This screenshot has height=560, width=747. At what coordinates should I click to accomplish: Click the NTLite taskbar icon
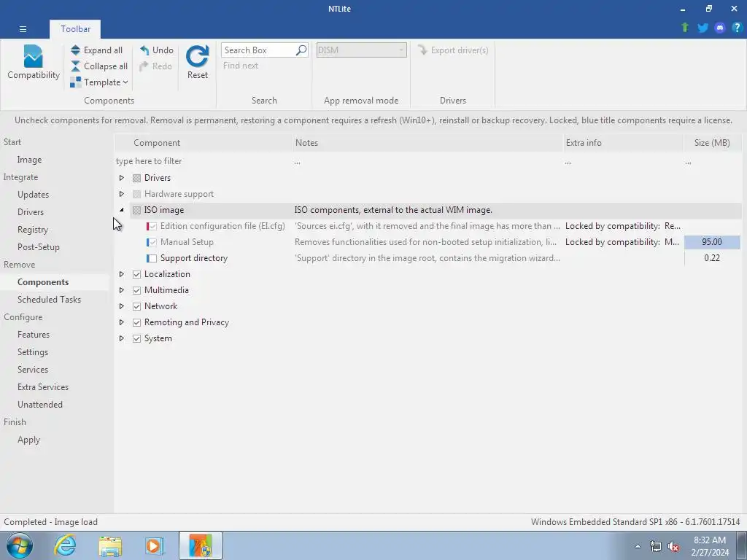[201, 545]
